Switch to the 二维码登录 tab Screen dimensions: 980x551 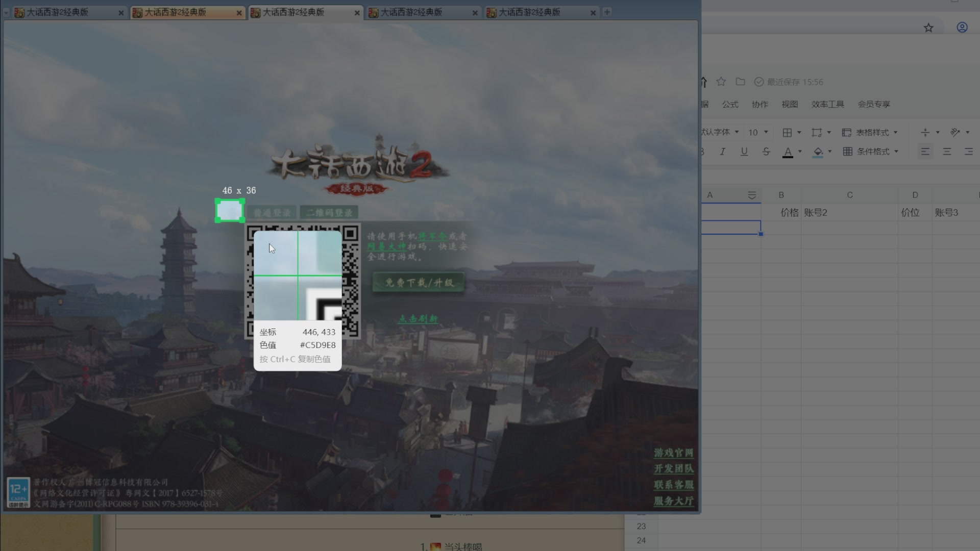tap(329, 213)
